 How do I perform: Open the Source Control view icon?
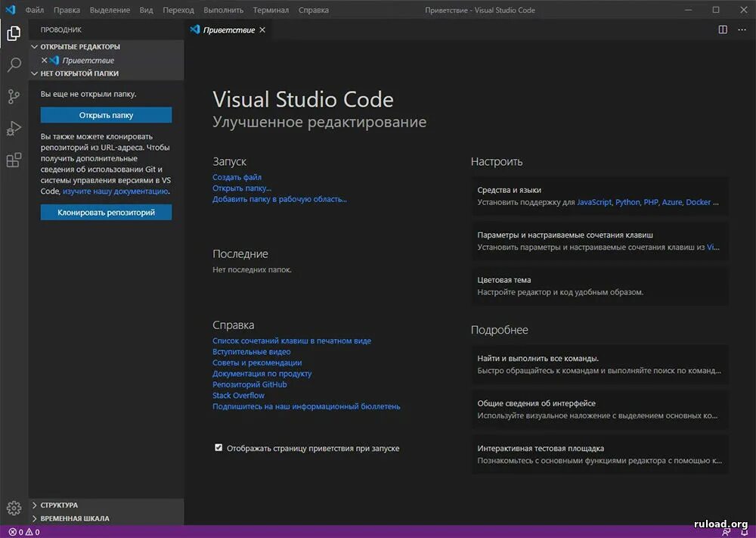click(14, 97)
